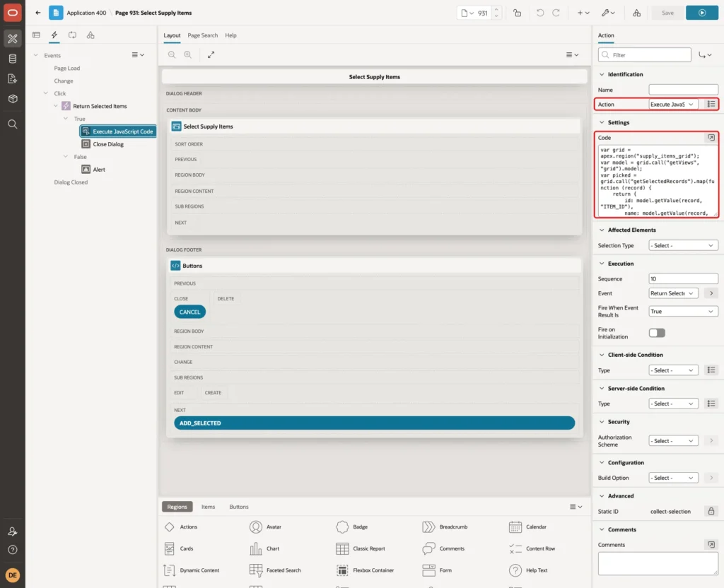Open the Action quick pick list icon
The image size is (724, 588).
coord(711,105)
